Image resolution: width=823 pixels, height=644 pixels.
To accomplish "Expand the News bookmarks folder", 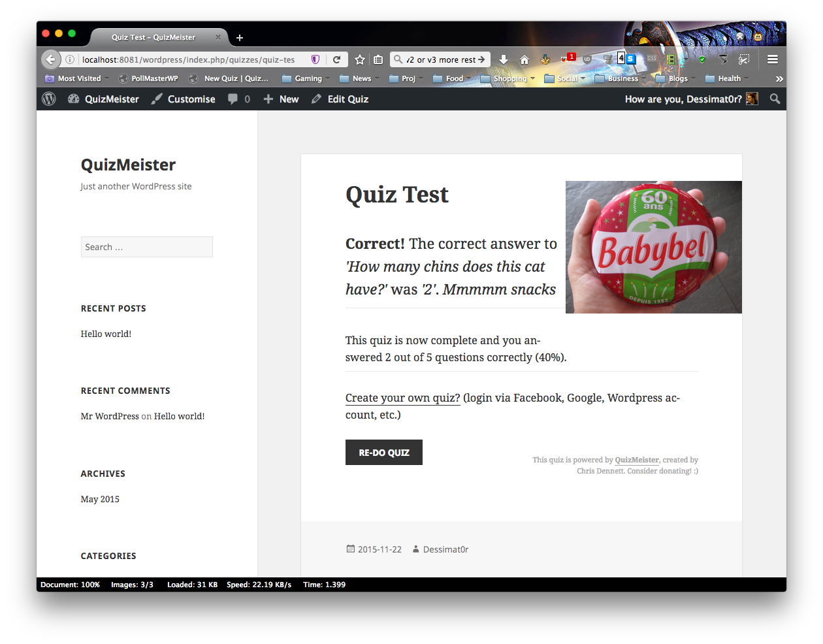I will pyautogui.click(x=359, y=78).
